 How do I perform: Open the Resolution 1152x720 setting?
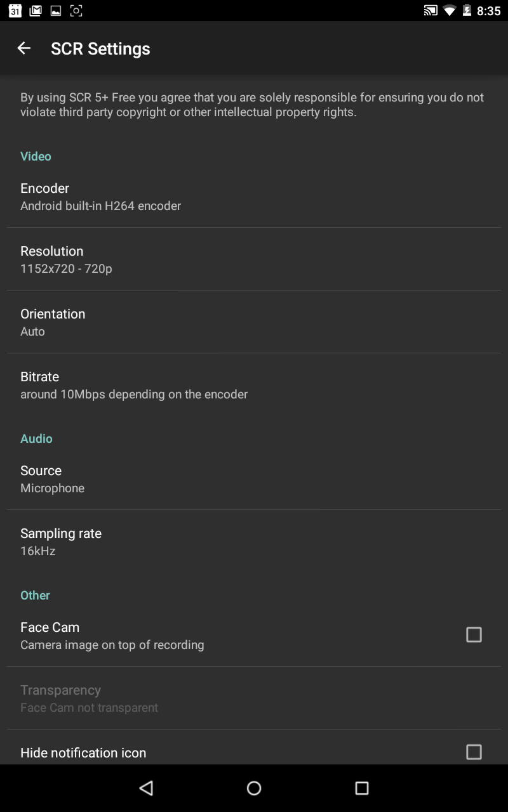point(254,259)
